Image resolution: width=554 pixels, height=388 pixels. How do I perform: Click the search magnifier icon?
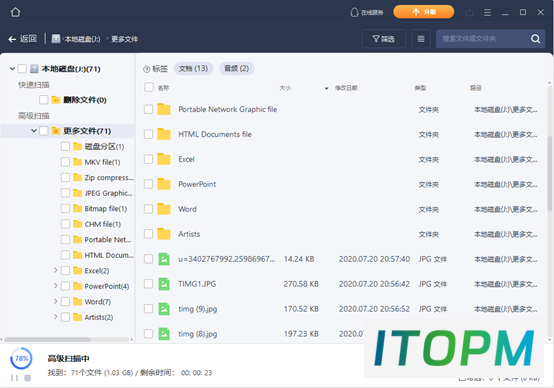[x=535, y=39]
